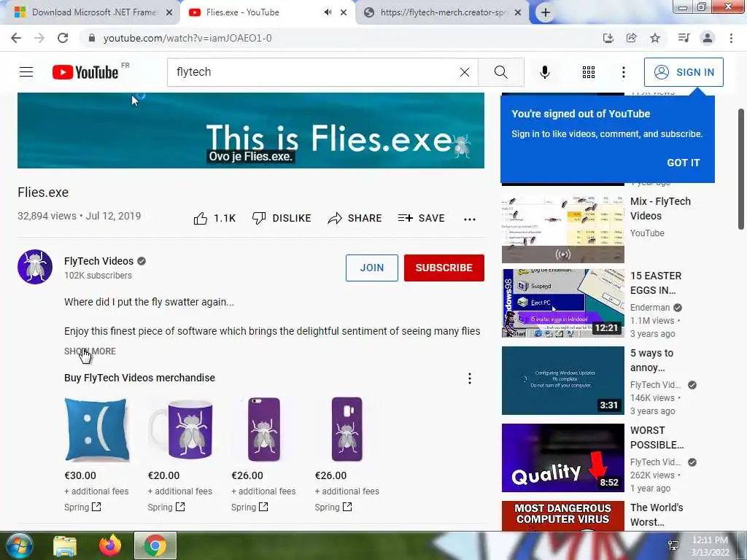Expand the description with SHOW MORE

tap(90, 351)
